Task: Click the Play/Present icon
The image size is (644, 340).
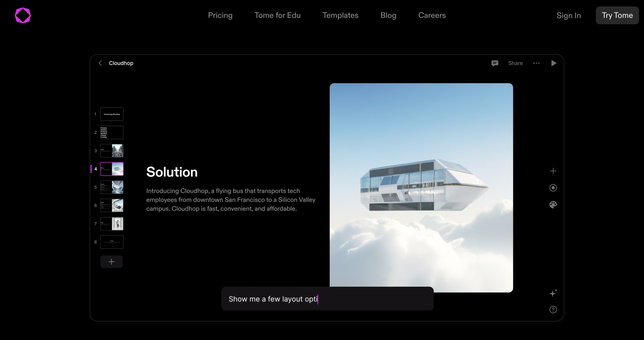Action: pos(554,63)
